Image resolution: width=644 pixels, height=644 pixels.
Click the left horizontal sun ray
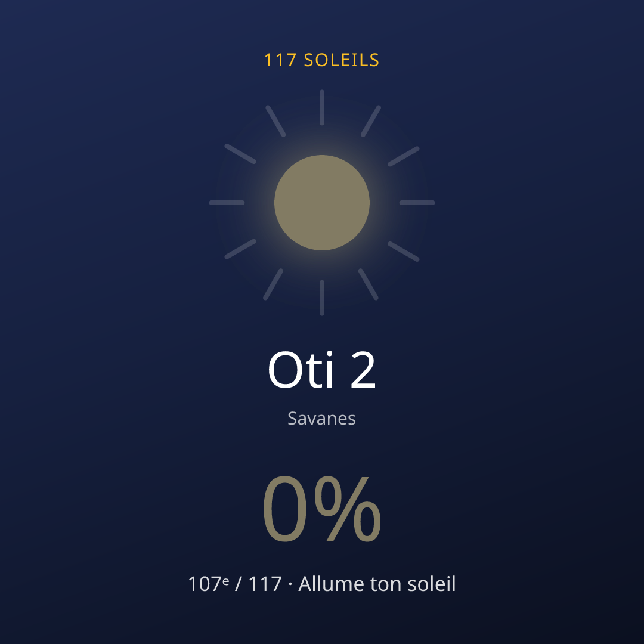click(x=227, y=203)
